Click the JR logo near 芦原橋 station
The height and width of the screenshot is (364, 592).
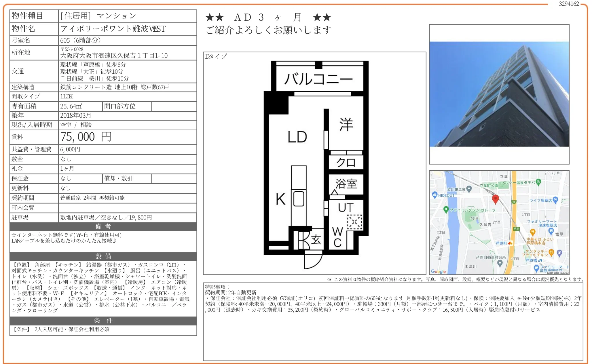tap(540, 260)
